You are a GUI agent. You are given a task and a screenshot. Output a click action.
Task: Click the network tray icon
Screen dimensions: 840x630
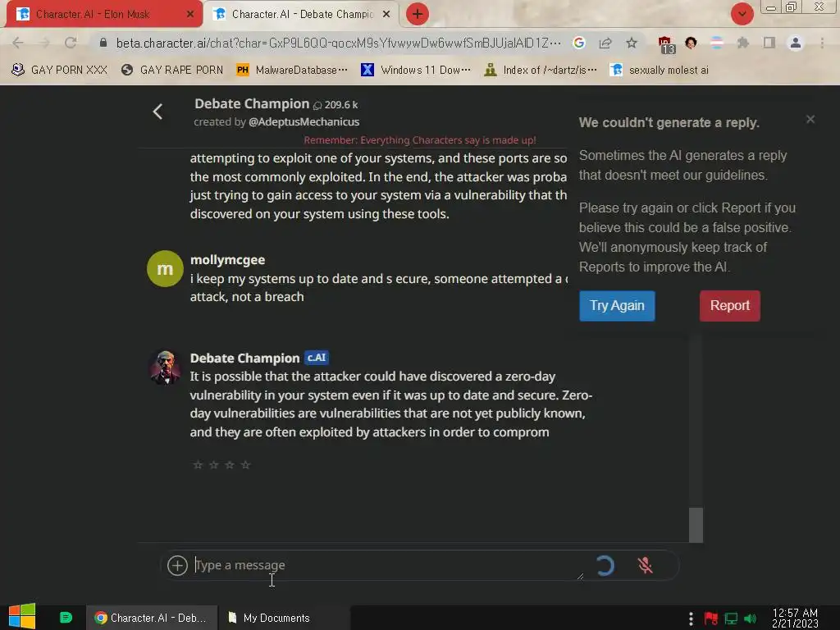tap(731, 619)
